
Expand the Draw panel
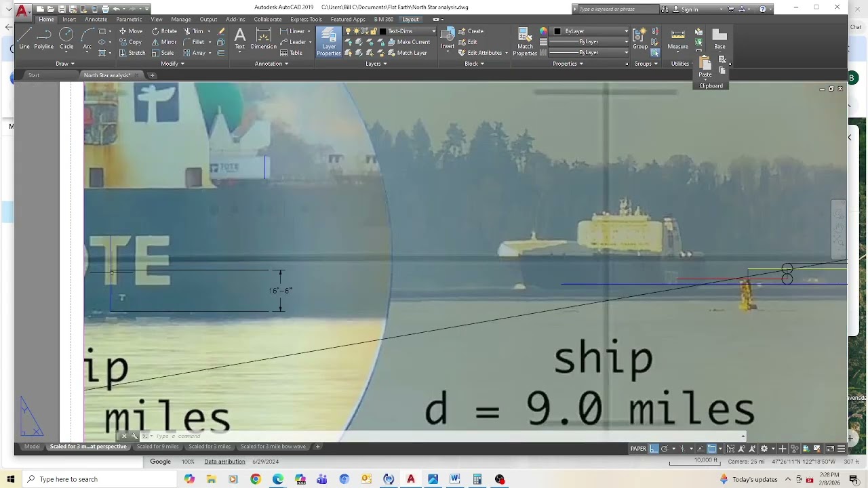[64, 64]
